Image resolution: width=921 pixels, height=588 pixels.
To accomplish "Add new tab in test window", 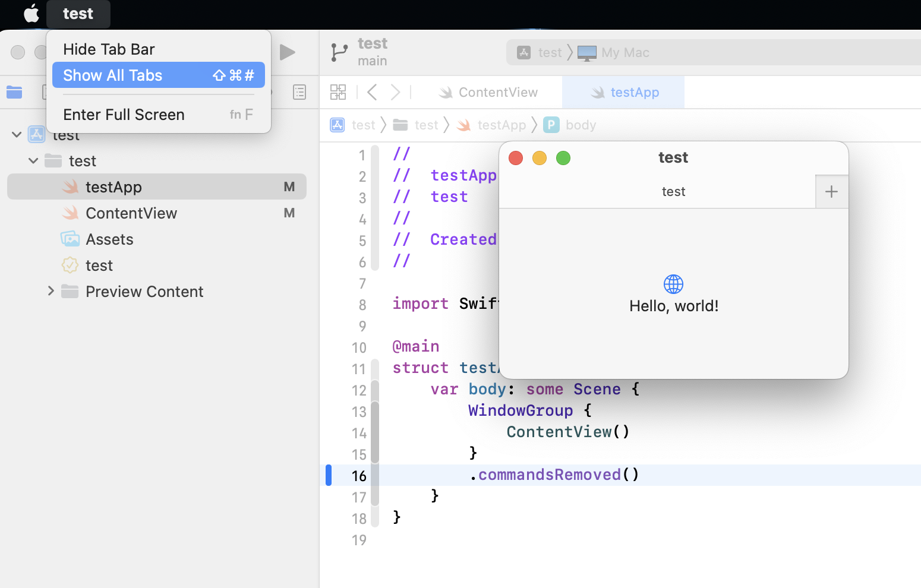I will (x=832, y=192).
